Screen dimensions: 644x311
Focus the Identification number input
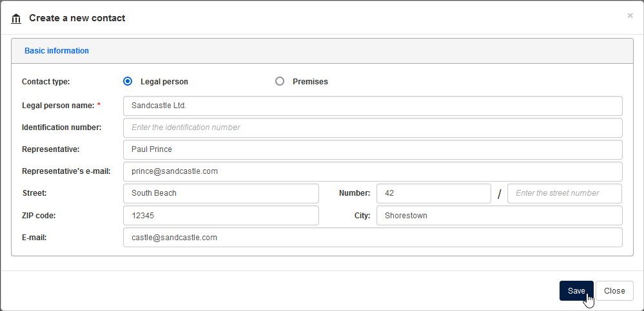point(373,127)
